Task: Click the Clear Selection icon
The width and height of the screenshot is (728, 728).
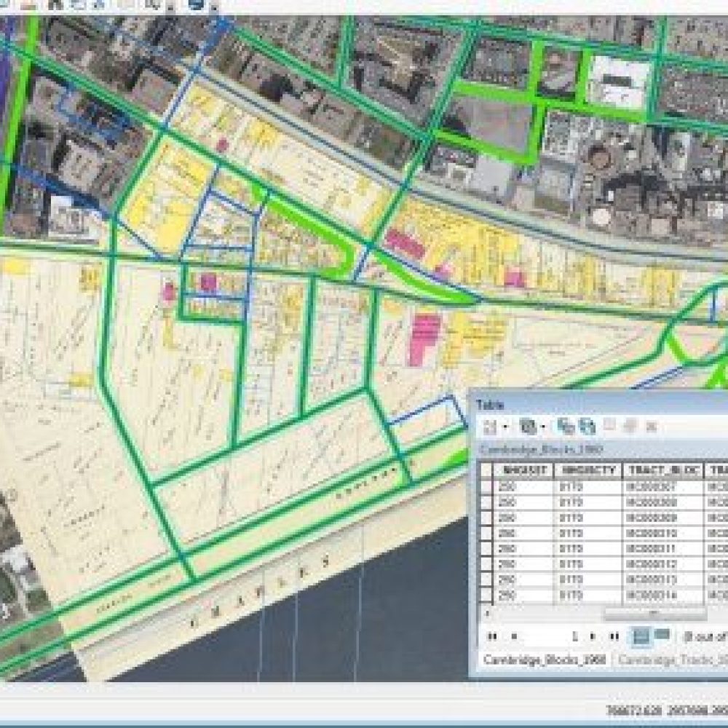Action: tap(610, 426)
